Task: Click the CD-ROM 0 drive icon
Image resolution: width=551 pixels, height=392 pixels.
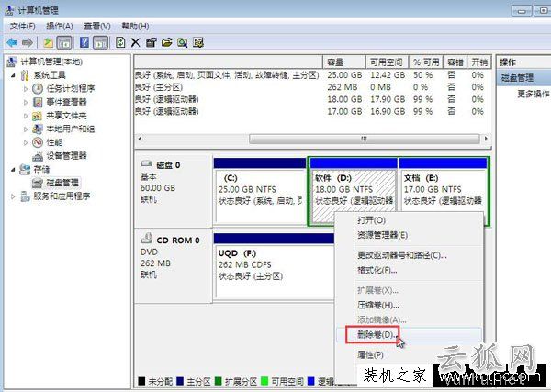Action: (x=146, y=239)
